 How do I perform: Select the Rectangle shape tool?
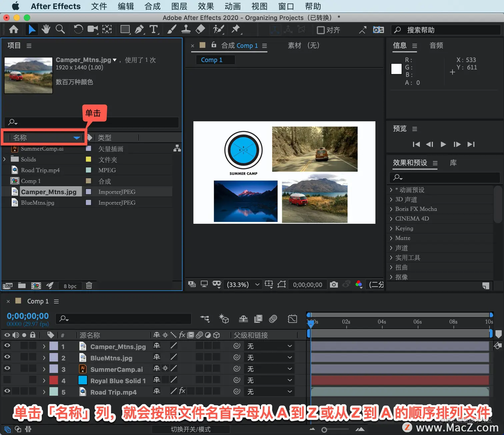point(125,30)
